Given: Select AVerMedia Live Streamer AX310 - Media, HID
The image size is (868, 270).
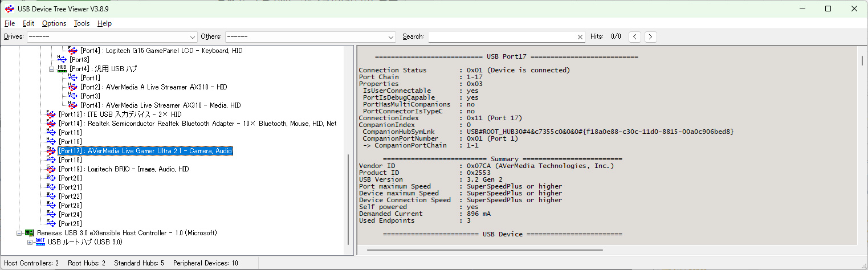Looking at the screenshot, I should tap(160, 105).
